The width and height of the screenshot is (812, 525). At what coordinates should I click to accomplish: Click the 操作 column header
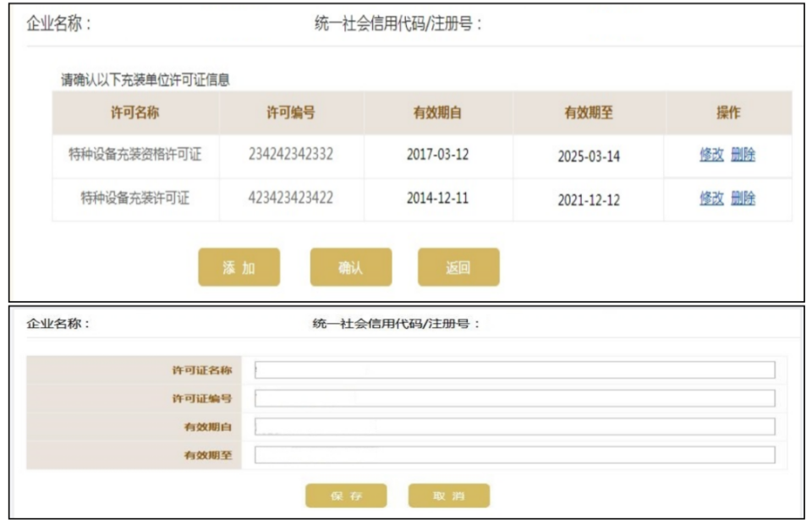728,112
